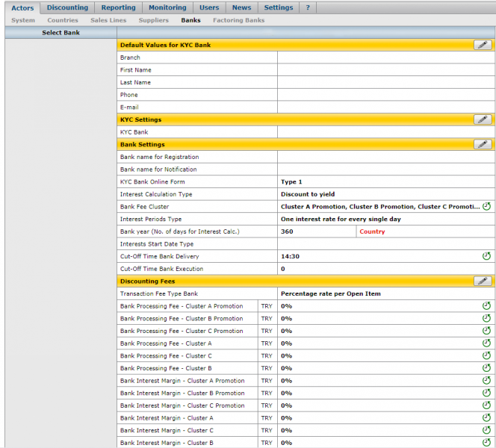Click the 'Cluster A Promotion, Cluster B Promotion' value
Viewport: 496px width, 448px height.
point(380,207)
